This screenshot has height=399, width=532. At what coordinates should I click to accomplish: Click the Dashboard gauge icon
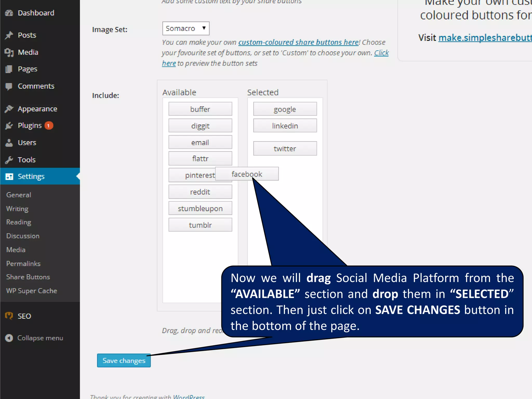tap(9, 13)
